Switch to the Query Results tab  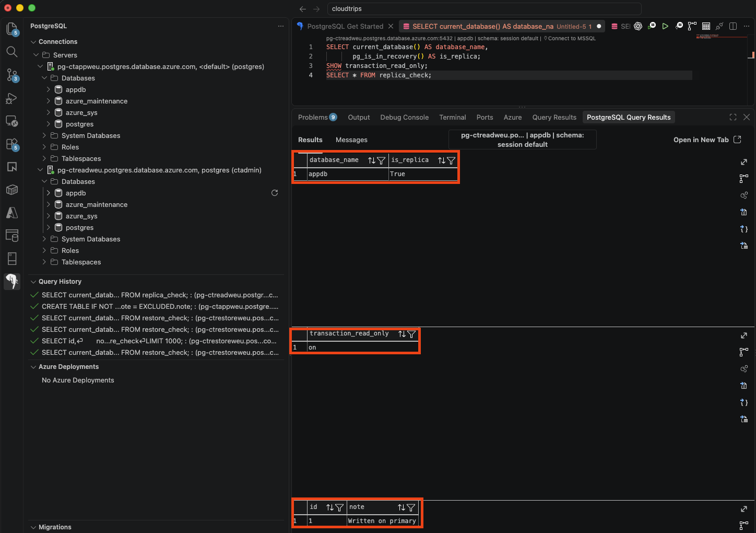tap(554, 117)
